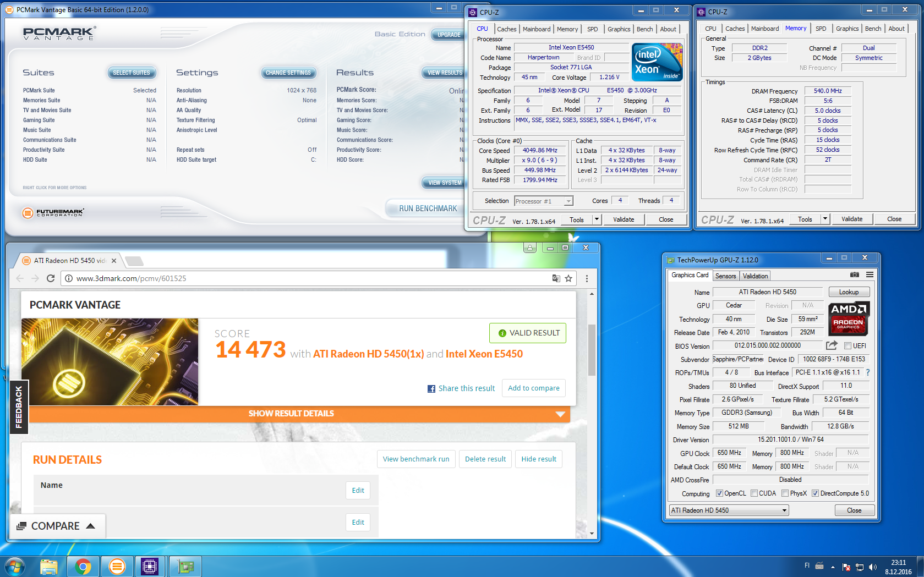Viewport: 924px width, 577px height.
Task: Toggle the DirectCompute 5.0 checkbox
Action: (x=815, y=493)
